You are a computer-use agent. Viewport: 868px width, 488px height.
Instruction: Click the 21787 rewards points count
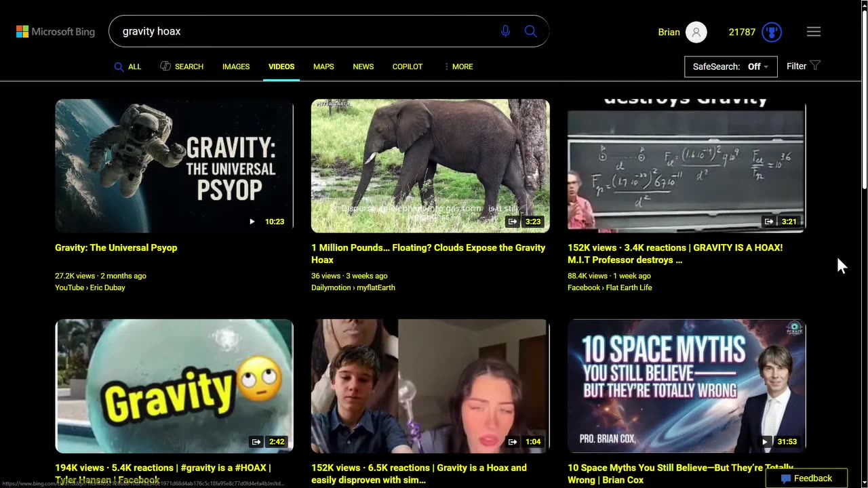[742, 32]
